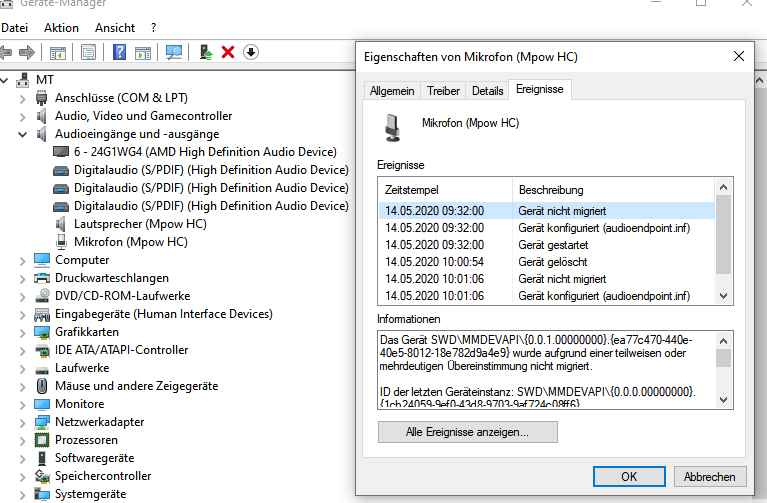This screenshot has width=767, height=503.
Task: Click the DVD/CD-ROM-Laufwerke disc icon
Action: pyautogui.click(x=42, y=296)
